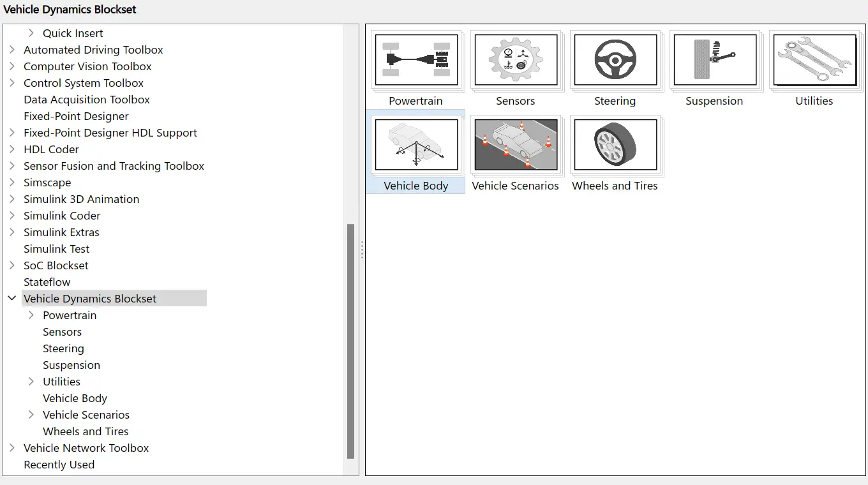The height and width of the screenshot is (485, 868).
Task: Select Quick Insert label in tree
Action: pos(73,33)
